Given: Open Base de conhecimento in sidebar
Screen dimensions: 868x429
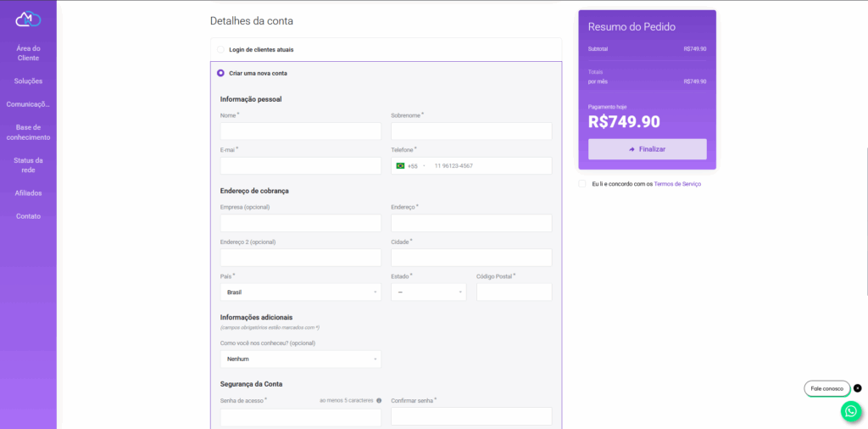Looking at the screenshot, I should point(28,132).
